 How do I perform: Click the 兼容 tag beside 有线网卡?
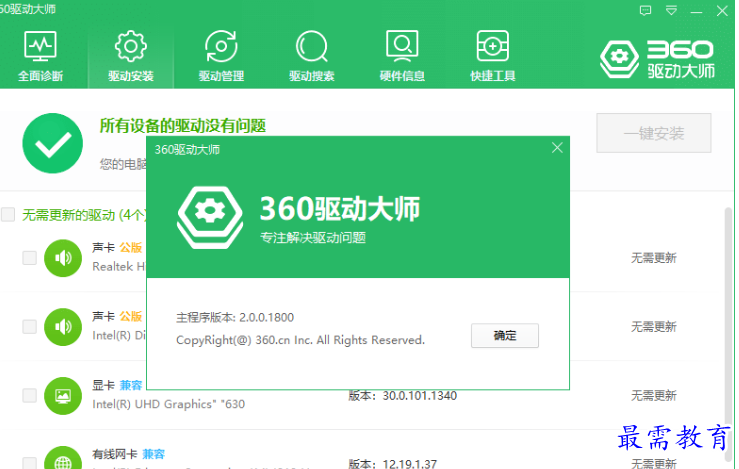pos(153,454)
